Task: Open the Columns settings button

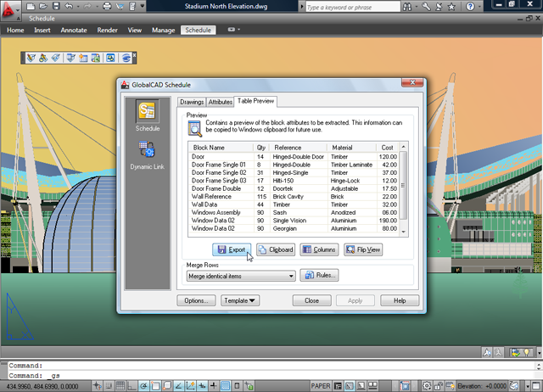Action: coord(319,249)
